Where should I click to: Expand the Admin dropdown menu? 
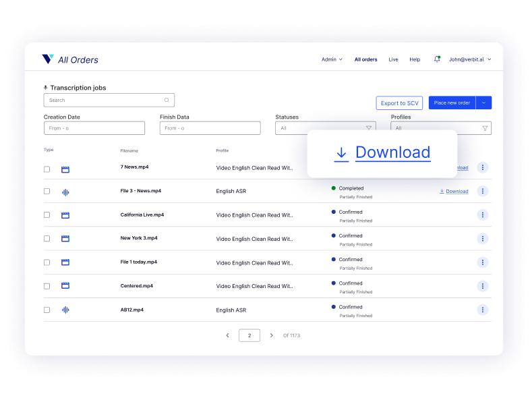332,59
